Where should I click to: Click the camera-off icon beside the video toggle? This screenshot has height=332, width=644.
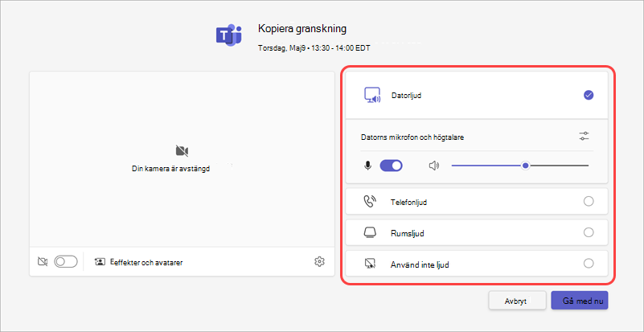click(x=43, y=262)
